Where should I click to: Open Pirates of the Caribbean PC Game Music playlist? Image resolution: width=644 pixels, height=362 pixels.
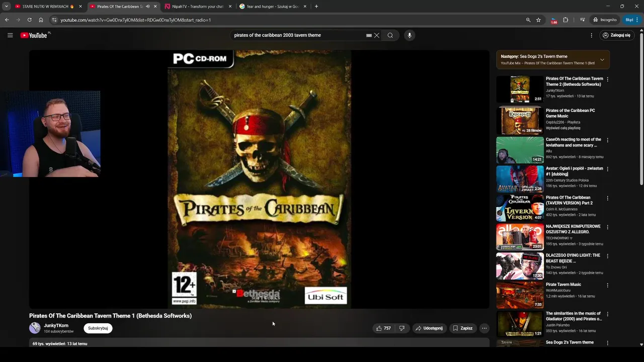point(570,113)
